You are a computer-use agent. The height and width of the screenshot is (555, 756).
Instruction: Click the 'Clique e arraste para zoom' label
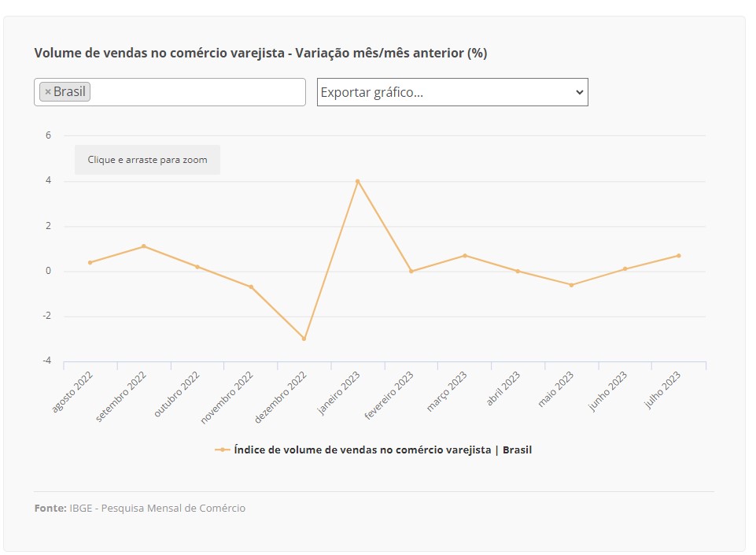pos(147,160)
